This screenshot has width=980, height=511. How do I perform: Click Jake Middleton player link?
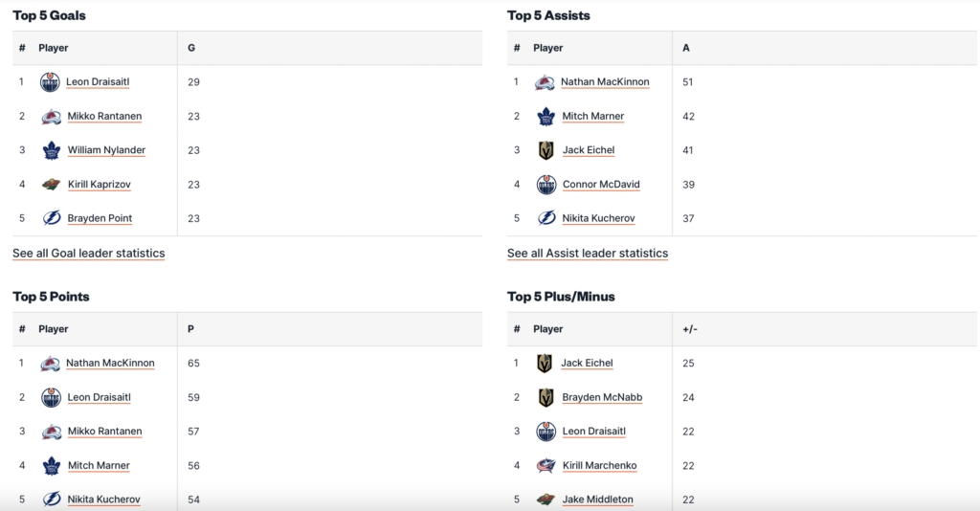597,500
